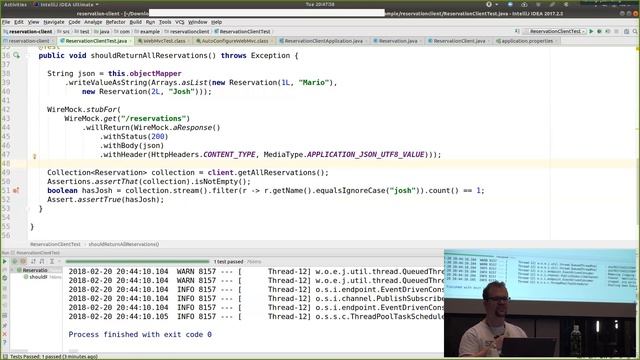Expand all test results in tree
The image size is (640, 360).
[x=52, y=261]
